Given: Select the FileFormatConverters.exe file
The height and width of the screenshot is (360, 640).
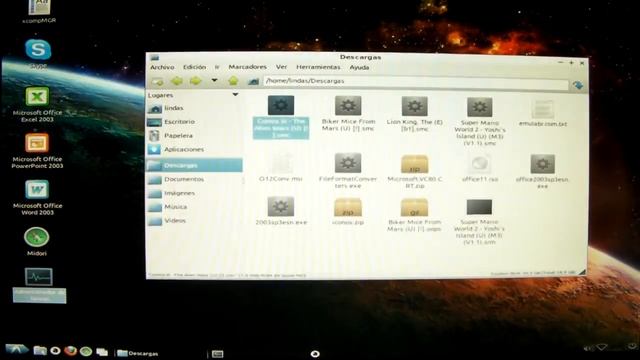Looking at the screenshot, I should pyautogui.click(x=348, y=171).
